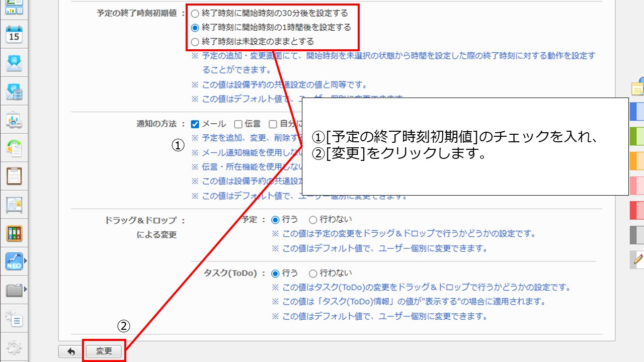Pick the red color tab on right
644x362 pixels.
[x=637, y=210]
